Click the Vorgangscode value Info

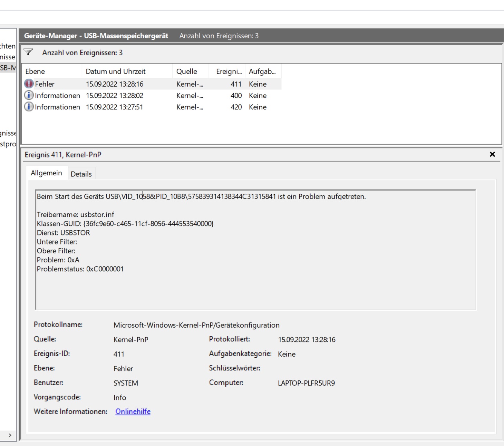[x=120, y=398]
